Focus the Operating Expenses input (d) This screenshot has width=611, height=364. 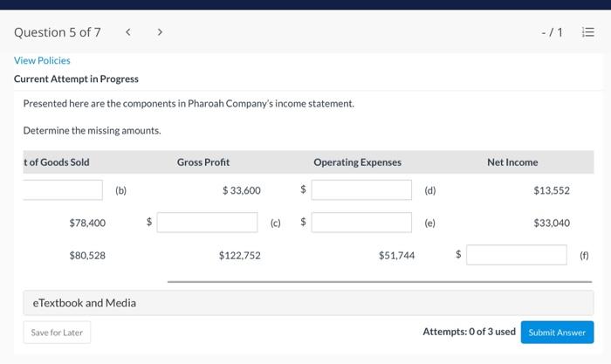(361, 189)
